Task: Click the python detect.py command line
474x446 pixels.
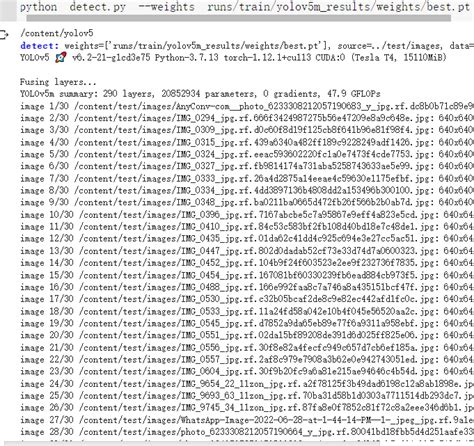Action: [x=245, y=7]
